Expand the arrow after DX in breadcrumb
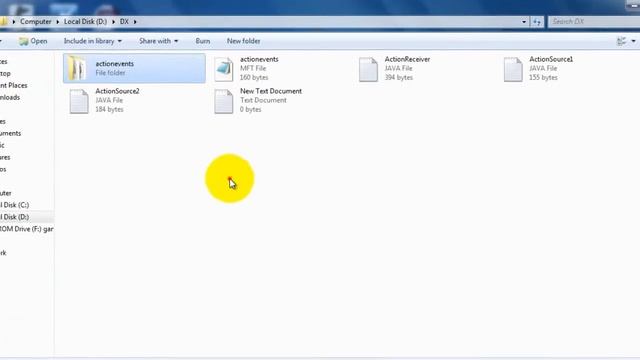Viewport: 640px width, 360px height. pos(135,22)
